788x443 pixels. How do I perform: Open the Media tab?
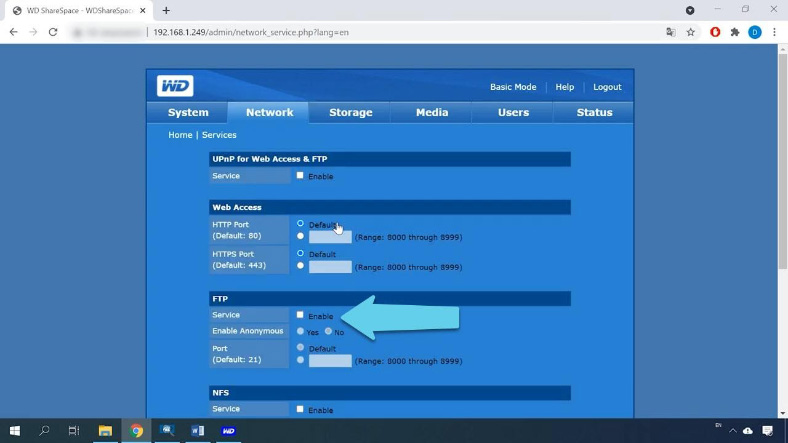[x=432, y=113]
